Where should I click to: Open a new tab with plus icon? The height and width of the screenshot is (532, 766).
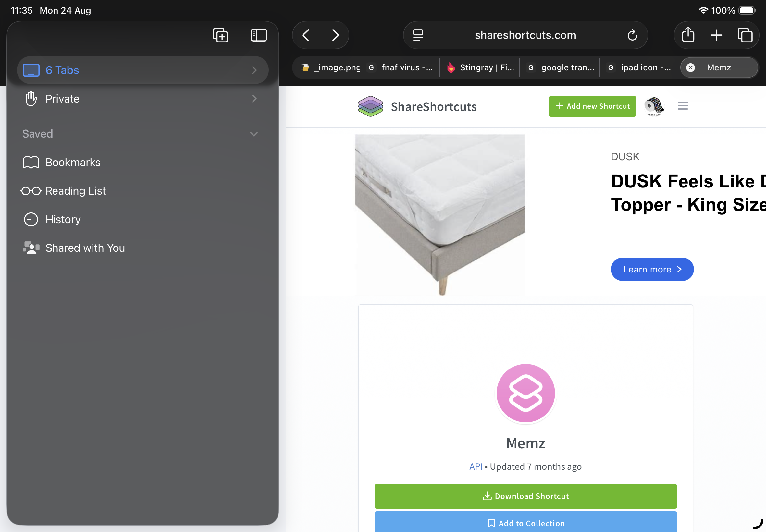click(716, 35)
